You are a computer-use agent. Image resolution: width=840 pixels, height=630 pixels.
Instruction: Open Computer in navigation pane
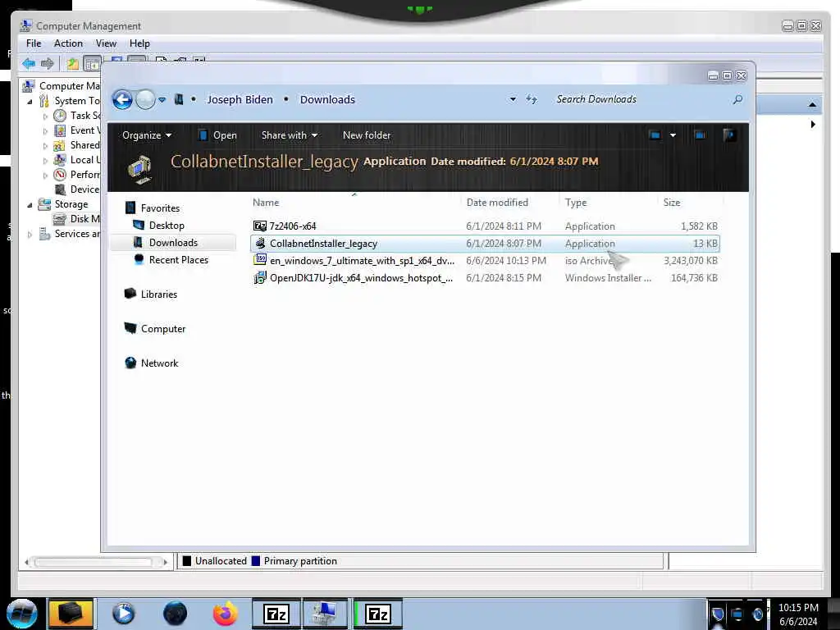click(x=163, y=328)
